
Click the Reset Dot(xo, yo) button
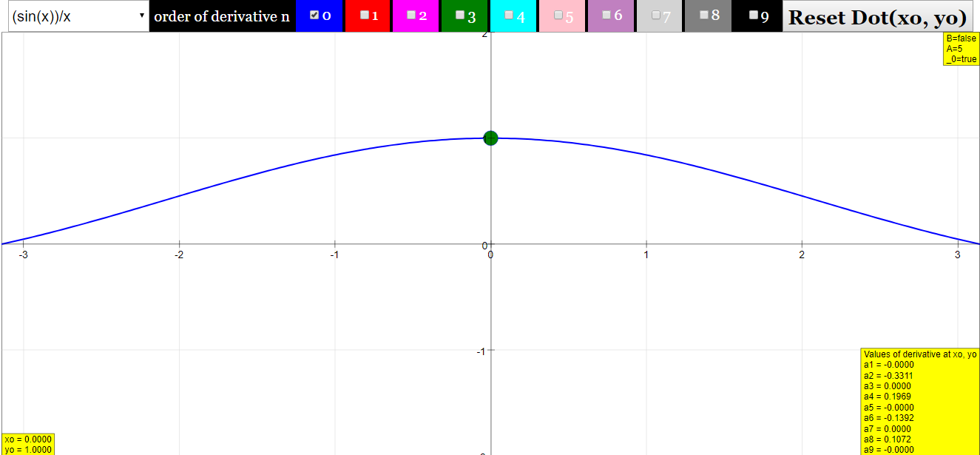pyautogui.click(x=878, y=17)
